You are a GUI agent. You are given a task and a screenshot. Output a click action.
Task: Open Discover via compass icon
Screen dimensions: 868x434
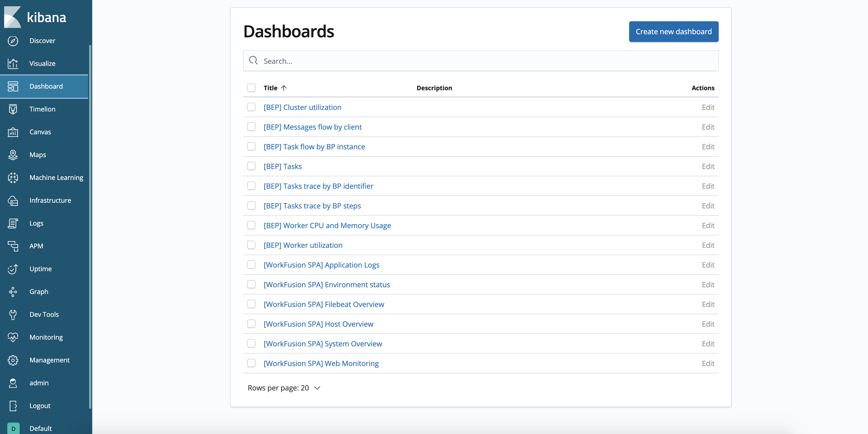point(13,41)
